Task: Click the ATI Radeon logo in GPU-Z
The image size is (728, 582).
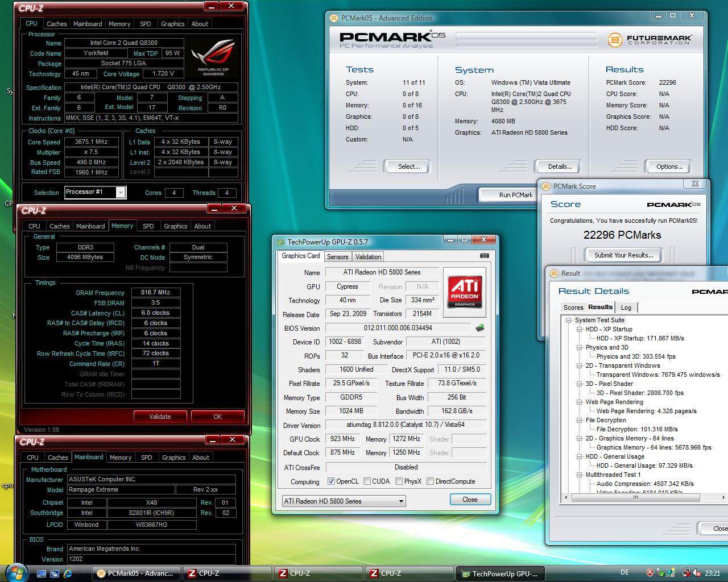Action: [465, 292]
